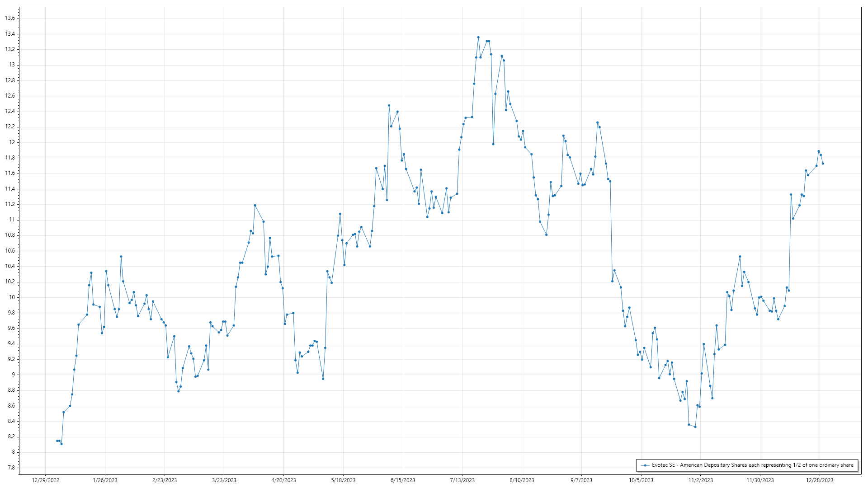Click the first leftmost data point of the series

pos(57,441)
